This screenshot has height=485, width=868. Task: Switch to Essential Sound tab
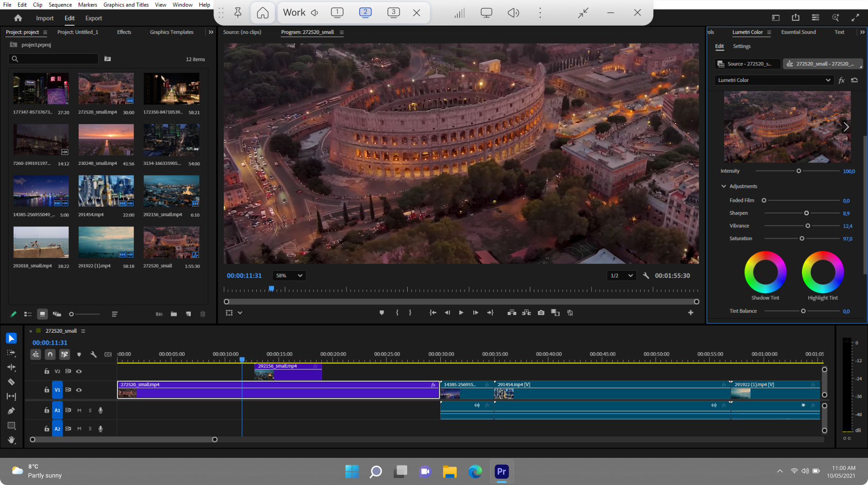tap(798, 32)
